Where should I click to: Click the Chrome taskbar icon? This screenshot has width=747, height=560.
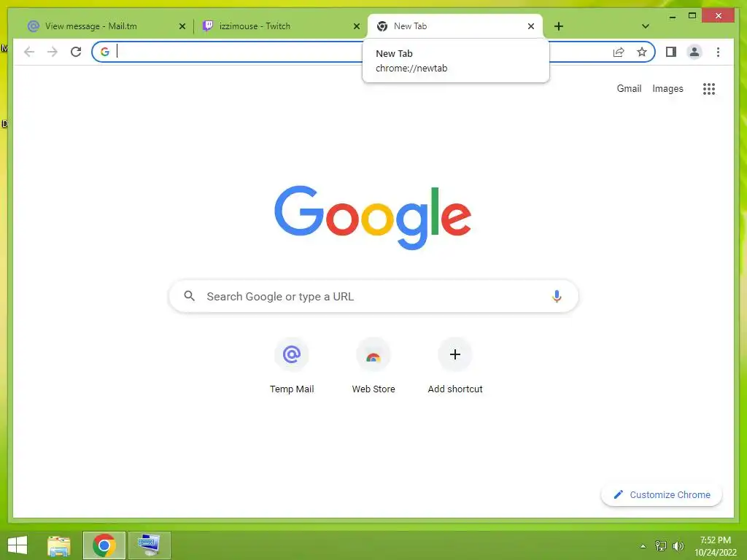[104, 545]
